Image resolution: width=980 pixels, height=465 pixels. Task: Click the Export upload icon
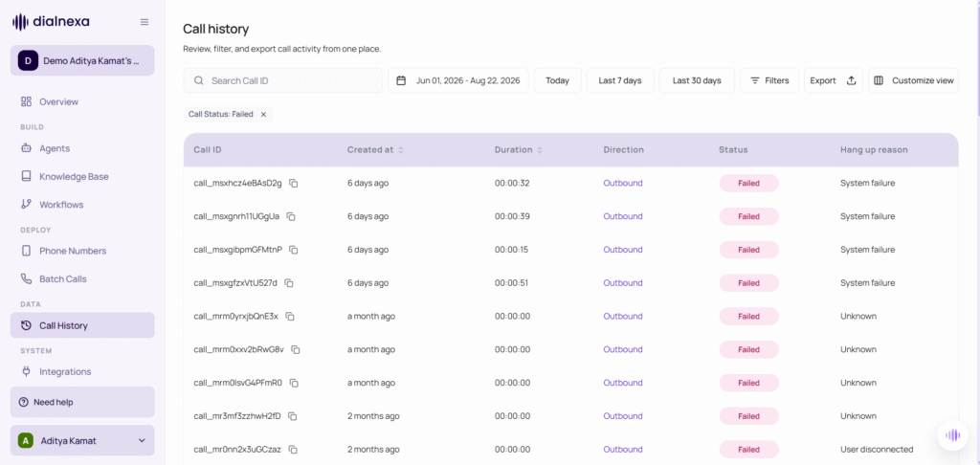click(x=851, y=80)
